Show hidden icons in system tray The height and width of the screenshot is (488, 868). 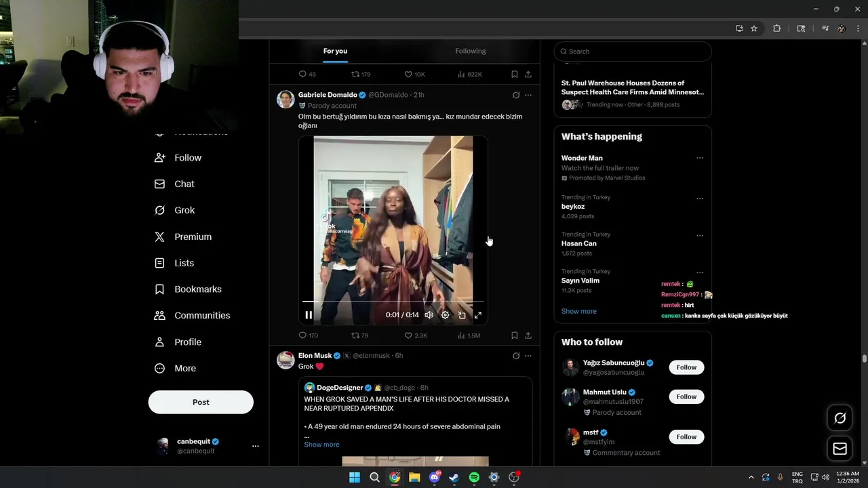point(751,477)
